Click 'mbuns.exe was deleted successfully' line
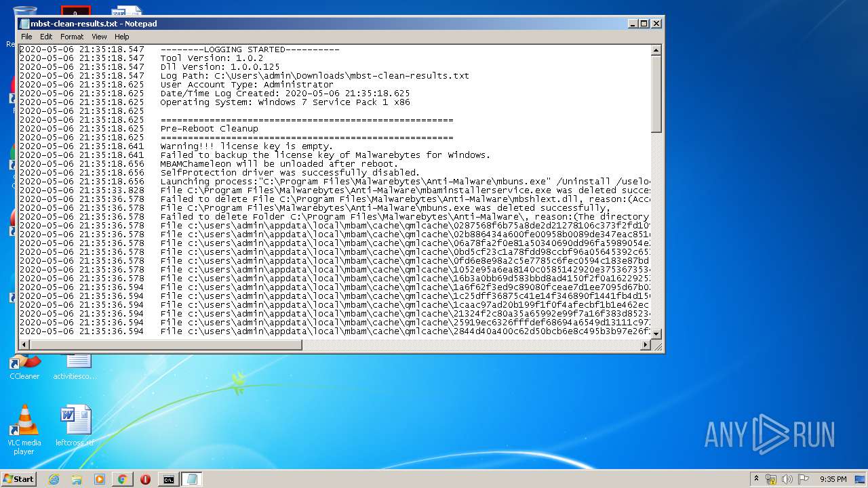The width and height of the screenshot is (868, 488). click(385, 208)
